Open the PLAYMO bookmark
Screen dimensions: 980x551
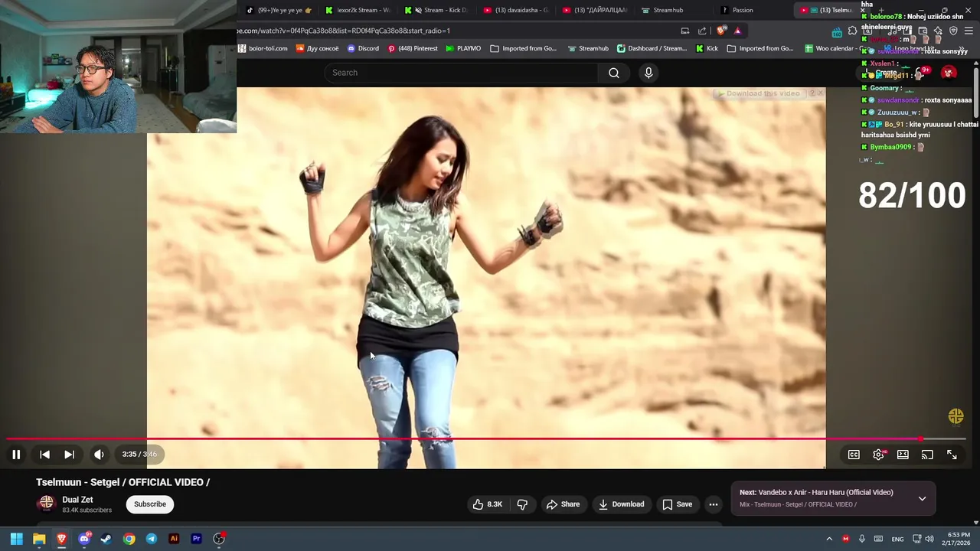click(463, 48)
